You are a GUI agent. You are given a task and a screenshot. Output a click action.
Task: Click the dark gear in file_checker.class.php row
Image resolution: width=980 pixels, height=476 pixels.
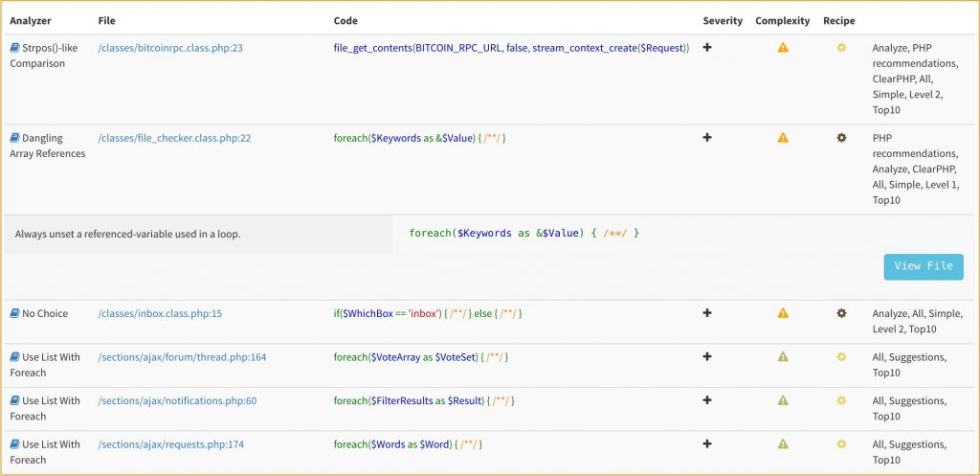coord(841,138)
